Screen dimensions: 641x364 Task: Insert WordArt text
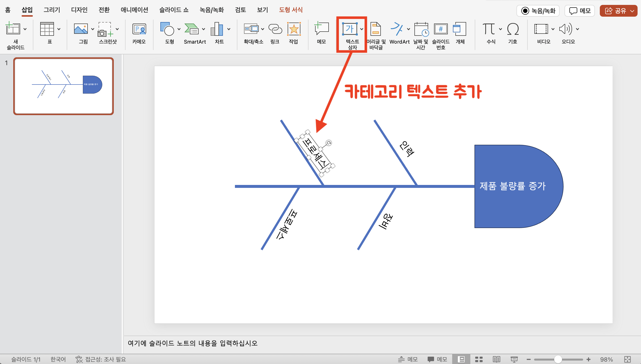[x=397, y=29]
